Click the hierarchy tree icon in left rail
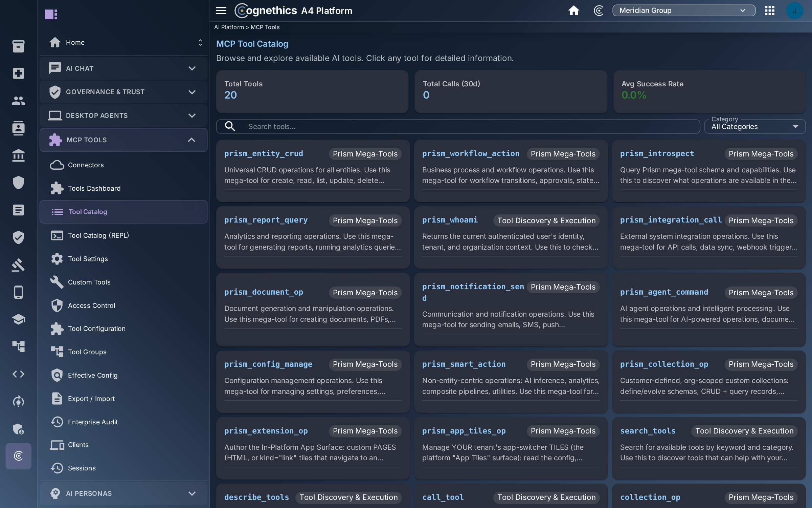 18,347
